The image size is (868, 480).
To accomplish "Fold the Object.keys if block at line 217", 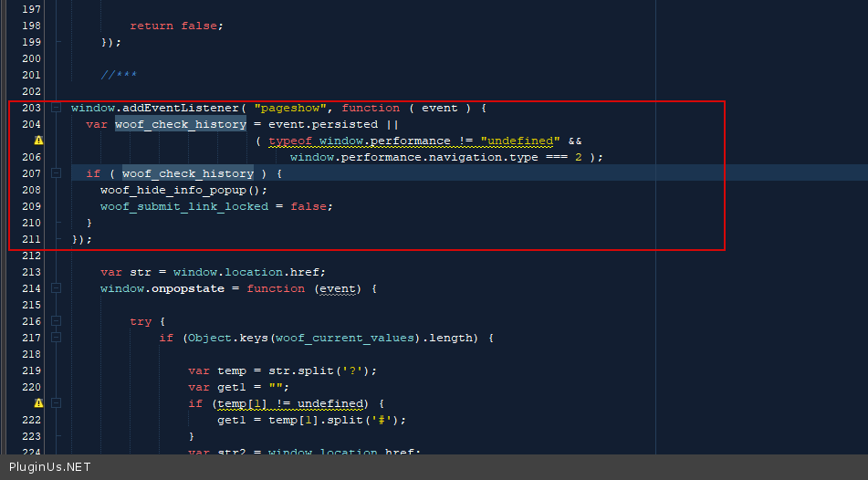I will coord(57,338).
